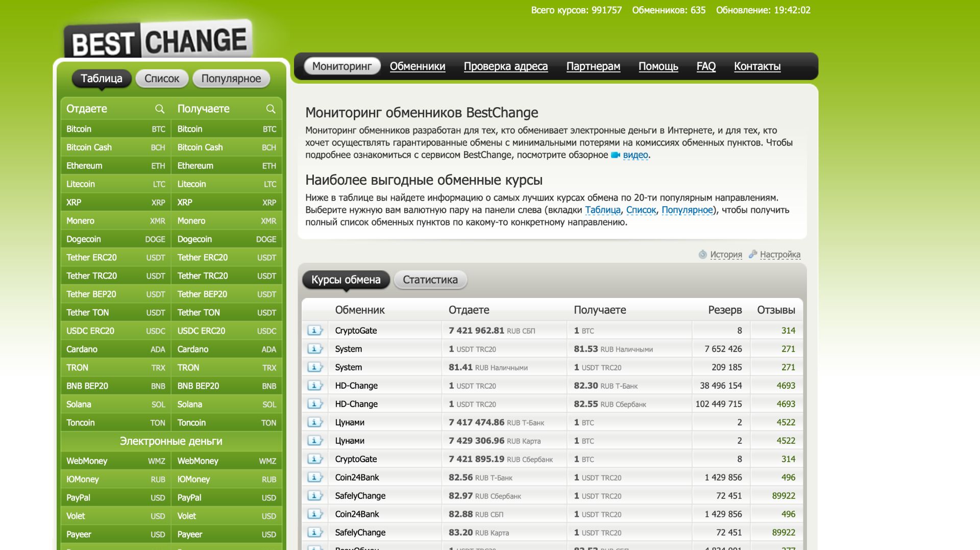Click the История clock icon

[703, 255]
